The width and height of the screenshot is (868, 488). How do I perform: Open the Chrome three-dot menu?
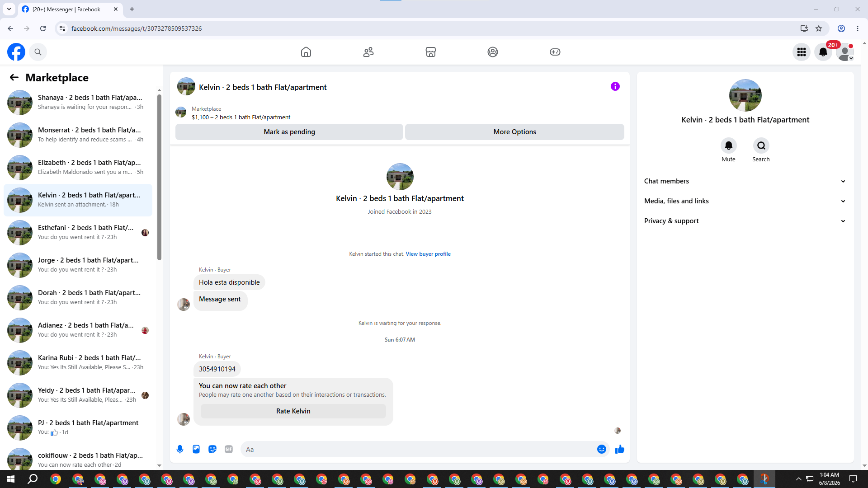pyautogui.click(x=858, y=28)
